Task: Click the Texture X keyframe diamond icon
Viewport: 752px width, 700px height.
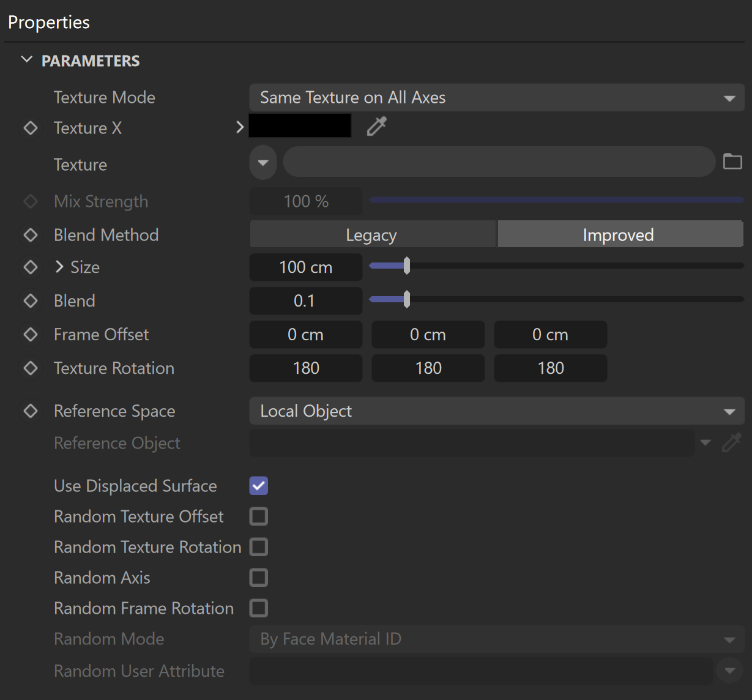Action: click(x=31, y=128)
